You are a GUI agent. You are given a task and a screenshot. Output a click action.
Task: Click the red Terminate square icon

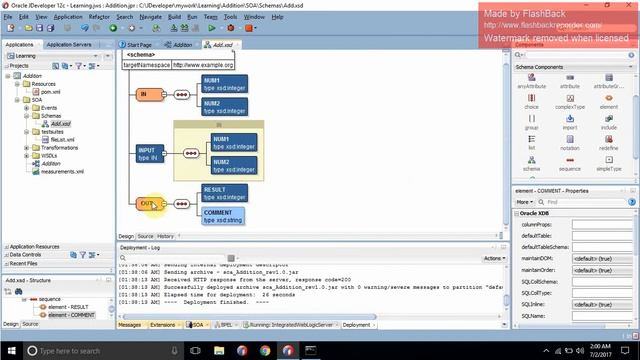coord(249,28)
